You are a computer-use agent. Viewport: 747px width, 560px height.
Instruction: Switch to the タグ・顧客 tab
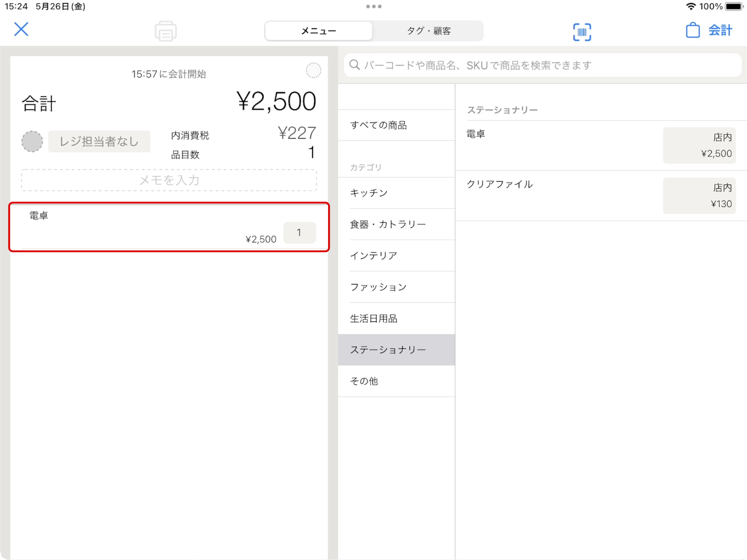(428, 31)
